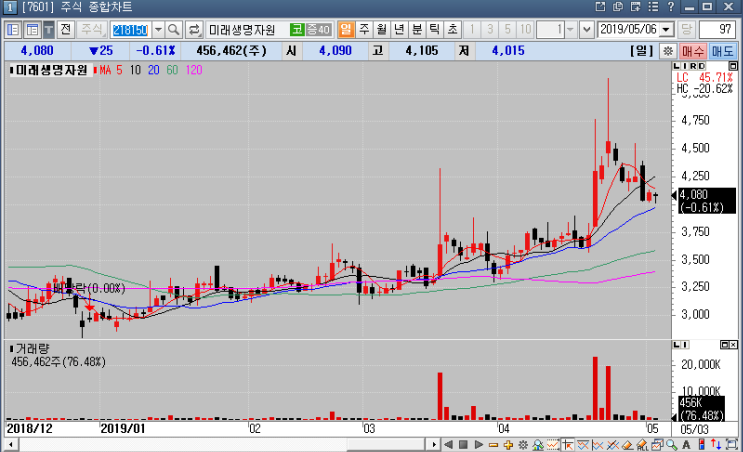This screenshot has width=743, height=452.
Task: Click the MA 120 magenta legend label
Action: tap(194, 70)
